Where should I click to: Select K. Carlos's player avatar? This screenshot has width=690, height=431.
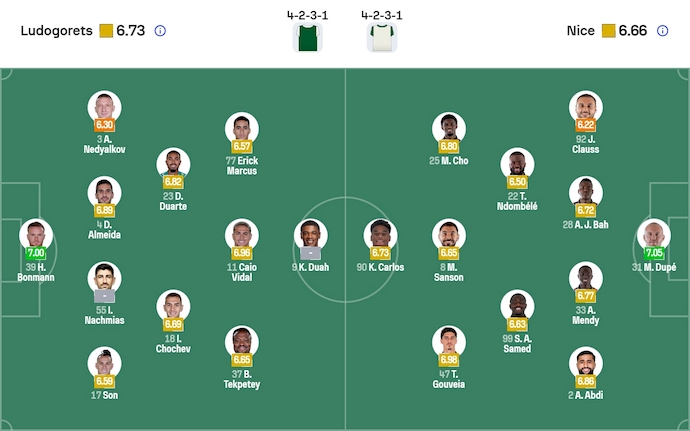point(380,235)
